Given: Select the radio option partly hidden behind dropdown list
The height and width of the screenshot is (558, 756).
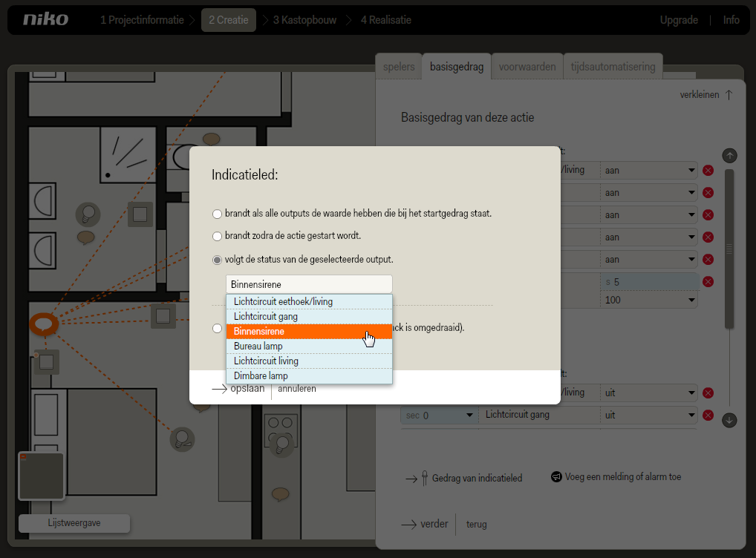Looking at the screenshot, I should [x=217, y=328].
